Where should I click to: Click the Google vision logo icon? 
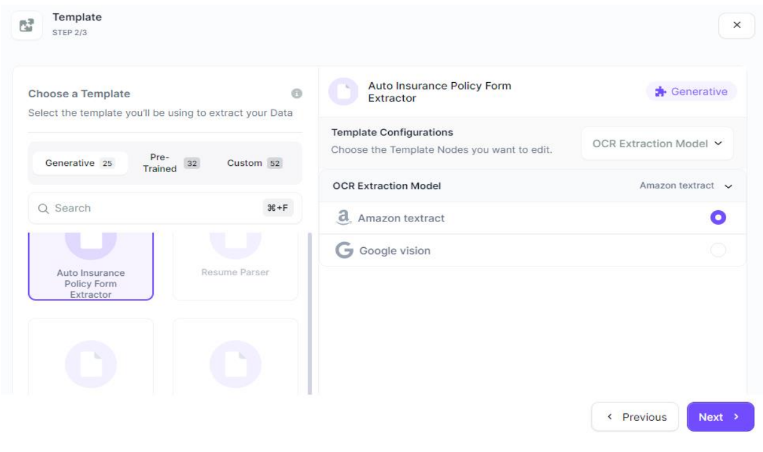tap(344, 250)
